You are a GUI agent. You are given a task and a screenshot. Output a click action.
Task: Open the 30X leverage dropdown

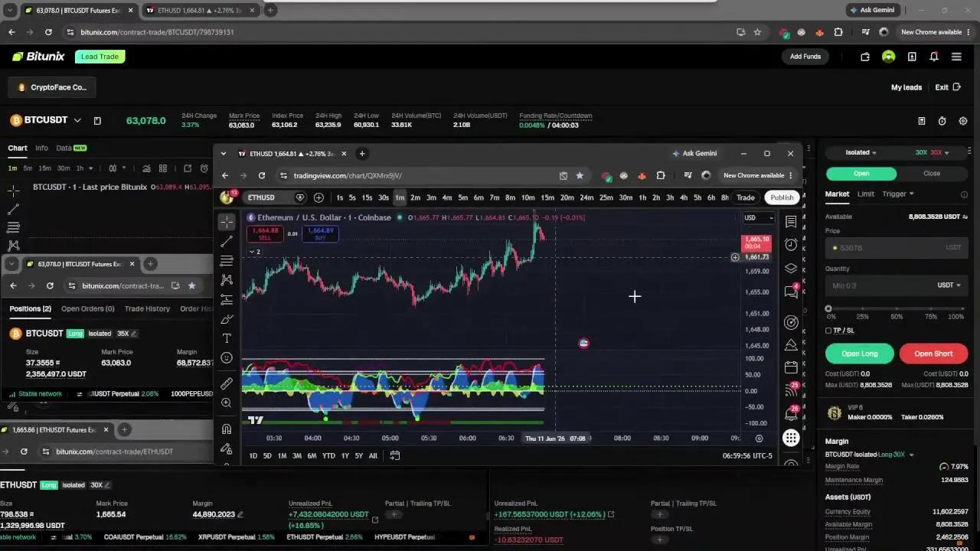click(932, 152)
